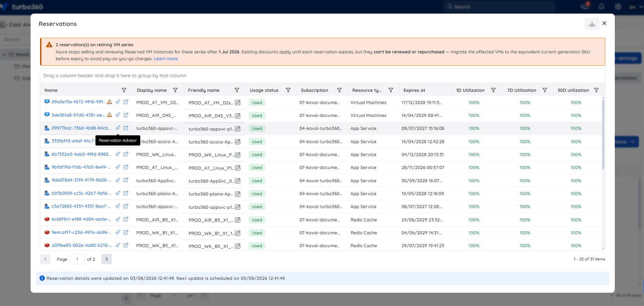Viewport: 644px width, 306px height.
Task: Open reservation c5e72865-4351-4331 link
Action: (81, 206)
